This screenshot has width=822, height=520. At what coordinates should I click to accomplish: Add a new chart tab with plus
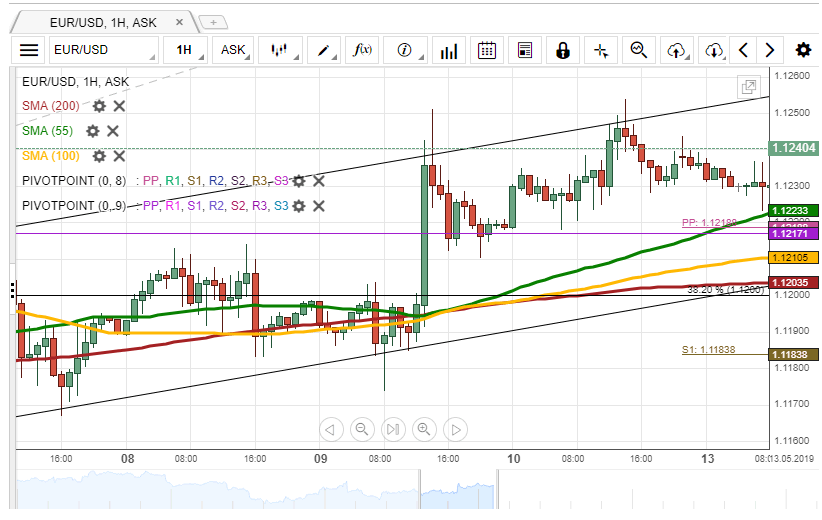tap(213, 23)
